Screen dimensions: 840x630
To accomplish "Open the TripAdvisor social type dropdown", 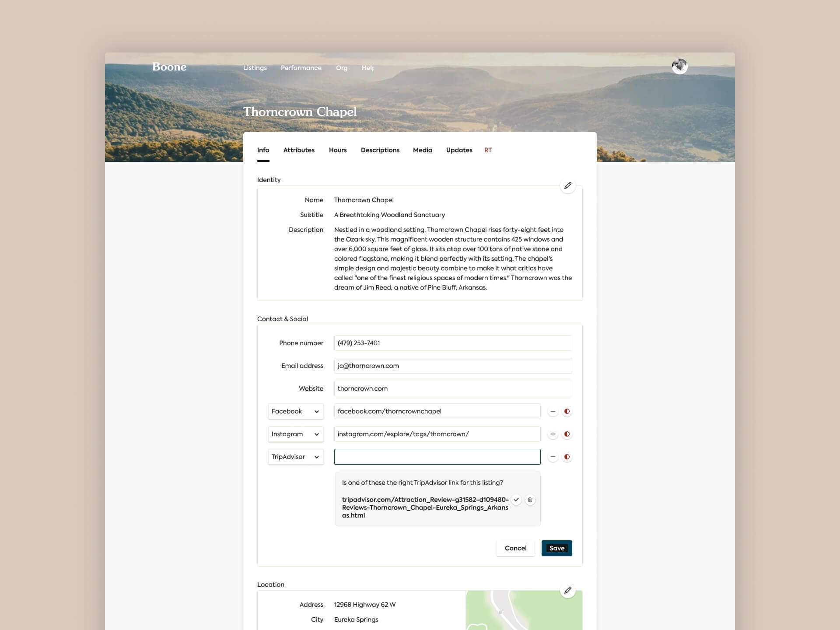I will click(296, 457).
